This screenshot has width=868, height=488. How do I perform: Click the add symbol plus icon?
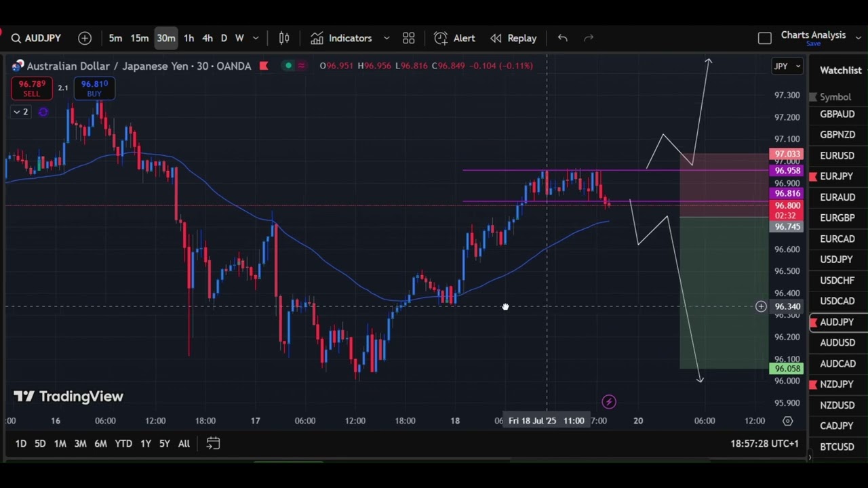point(85,39)
